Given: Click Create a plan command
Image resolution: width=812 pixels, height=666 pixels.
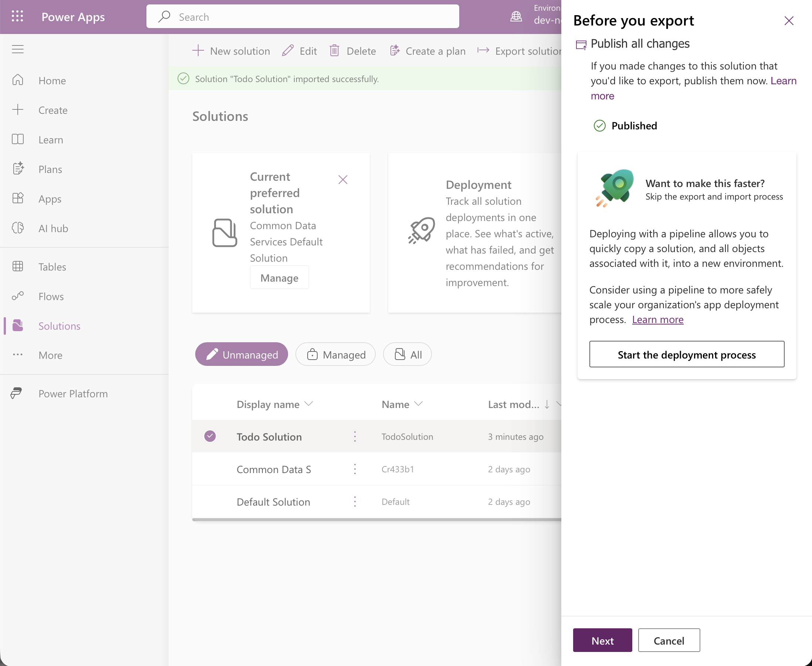Looking at the screenshot, I should [x=428, y=51].
